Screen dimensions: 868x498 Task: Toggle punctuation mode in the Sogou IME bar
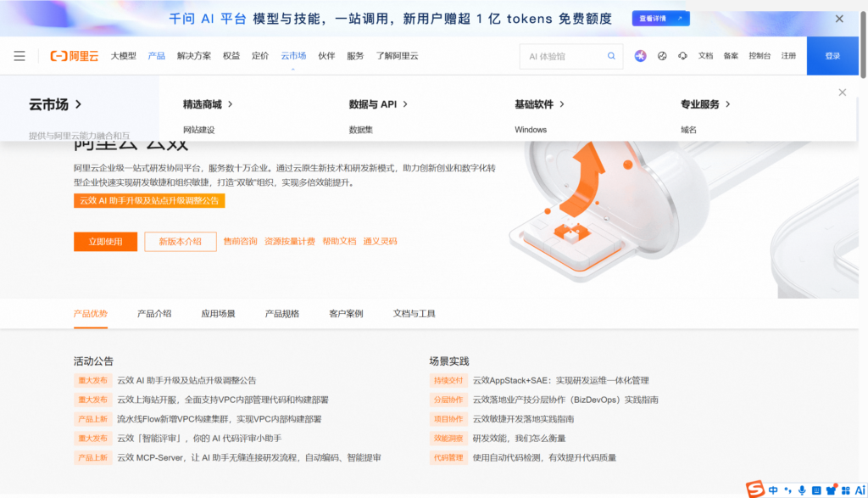787,490
